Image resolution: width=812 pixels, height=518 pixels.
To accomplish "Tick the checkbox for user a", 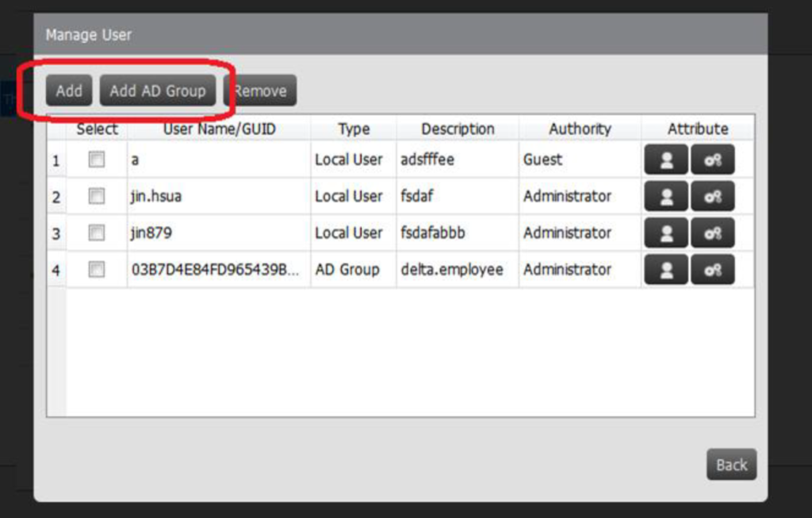I will coord(96,159).
